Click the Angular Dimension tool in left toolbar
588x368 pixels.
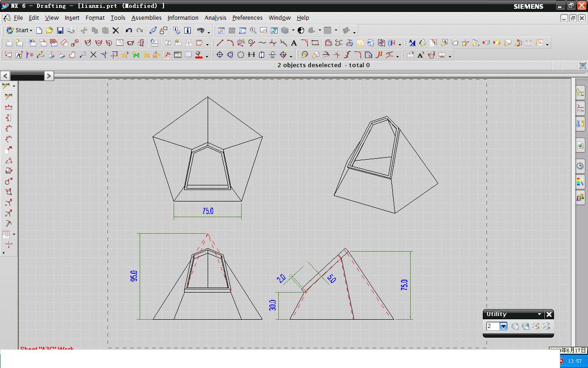point(9,161)
